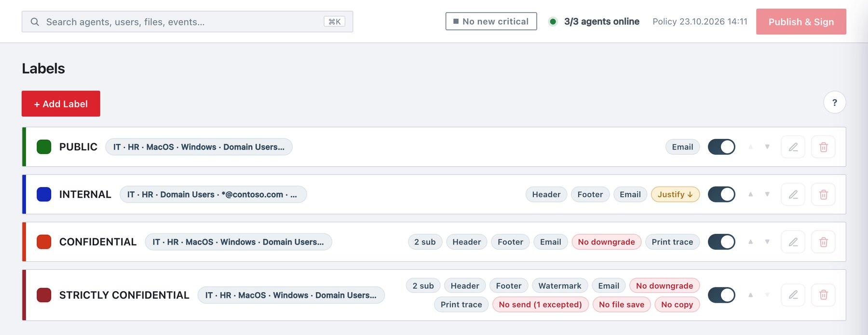
Task: Move the PUBLIC label down
Action: 767,147
